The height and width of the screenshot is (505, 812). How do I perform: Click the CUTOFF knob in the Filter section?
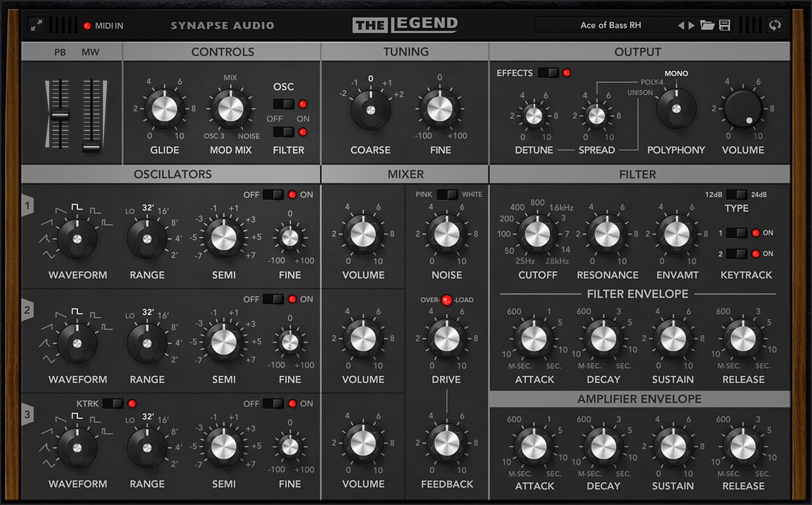pyautogui.click(x=537, y=233)
